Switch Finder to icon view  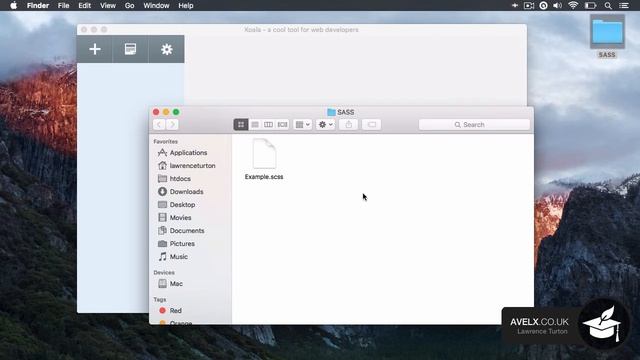(241, 124)
